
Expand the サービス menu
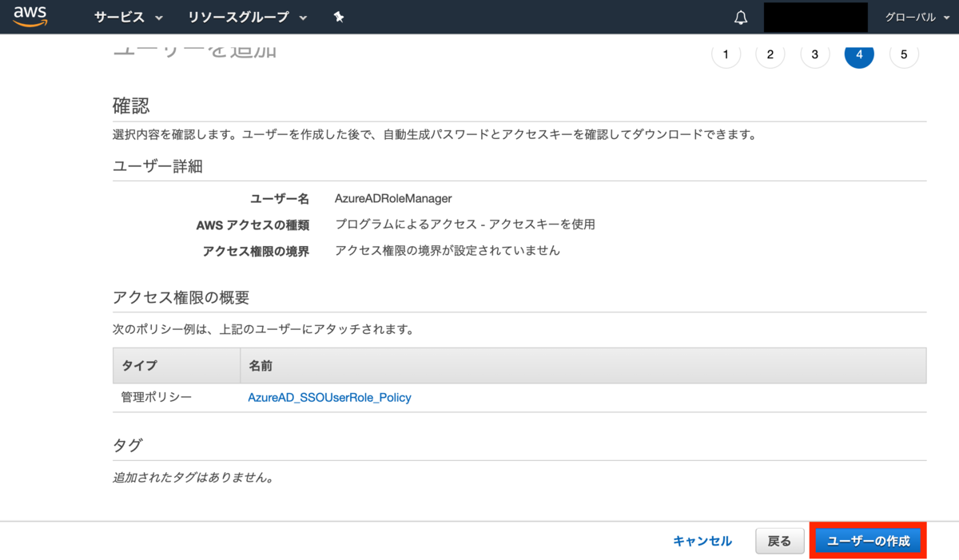(129, 18)
